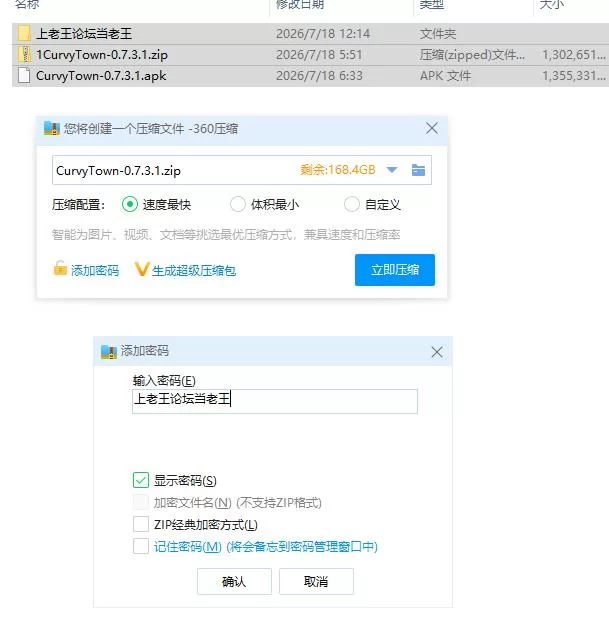
Task: Sort by the 修改日期 column header
Action: coord(300,4)
